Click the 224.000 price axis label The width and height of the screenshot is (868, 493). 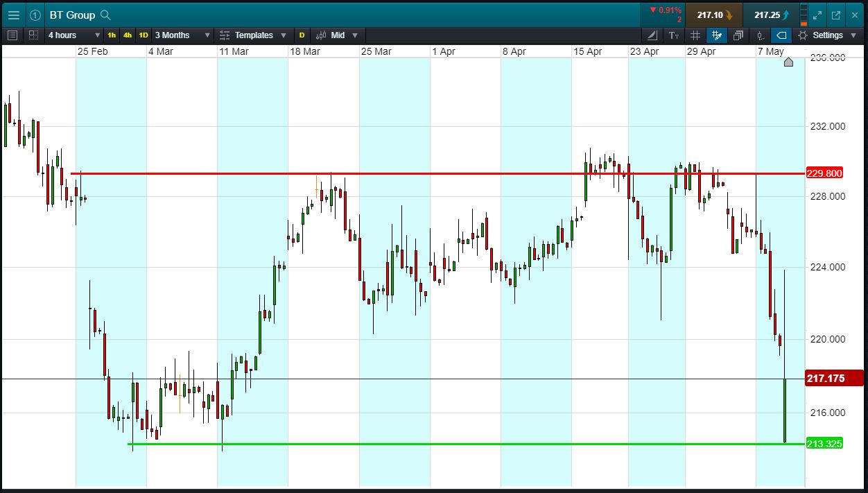(828, 267)
